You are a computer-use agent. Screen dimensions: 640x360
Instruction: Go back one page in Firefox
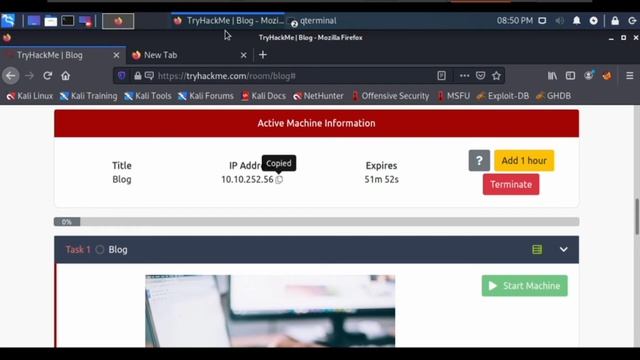click(11, 76)
